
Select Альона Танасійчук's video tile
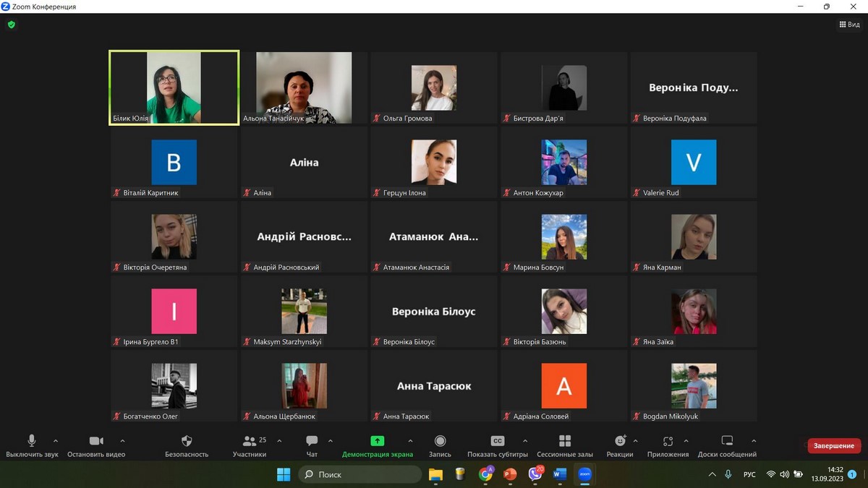[x=304, y=87]
